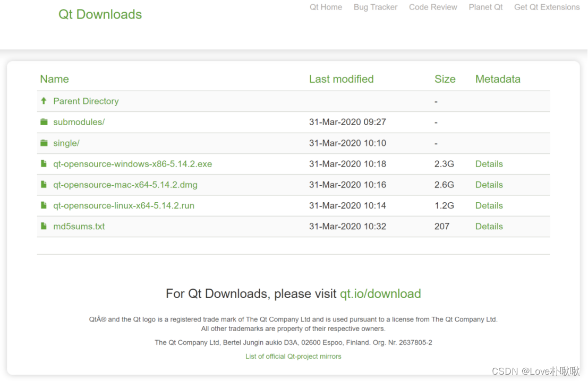Click date 31-Mar-2020 10:14
The width and height of the screenshot is (588, 381).
(347, 206)
